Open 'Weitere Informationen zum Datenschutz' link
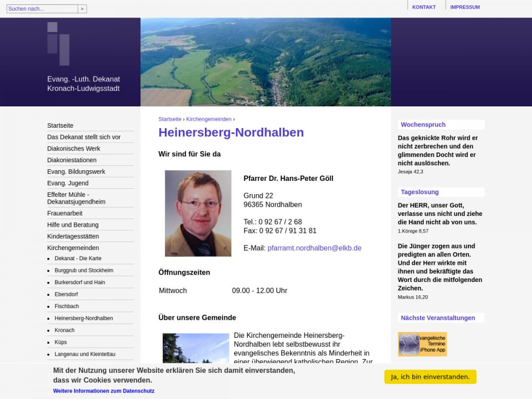Image resolution: width=532 pixels, height=399 pixels. 104,391
